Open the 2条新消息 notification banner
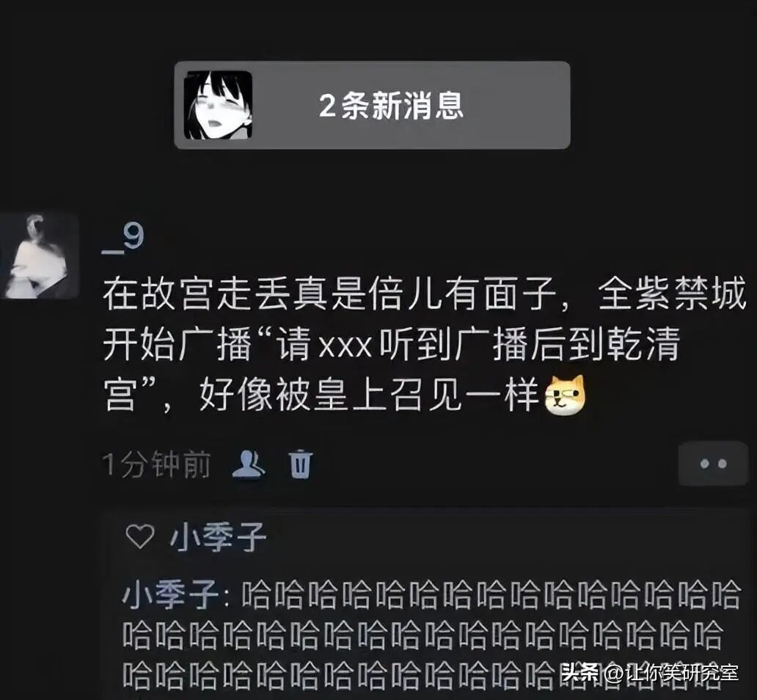 tap(372, 105)
